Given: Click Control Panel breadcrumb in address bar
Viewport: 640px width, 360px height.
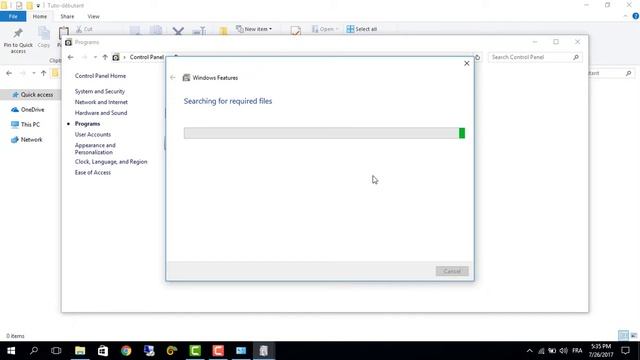Looking at the screenshot, I should (147, 57).
